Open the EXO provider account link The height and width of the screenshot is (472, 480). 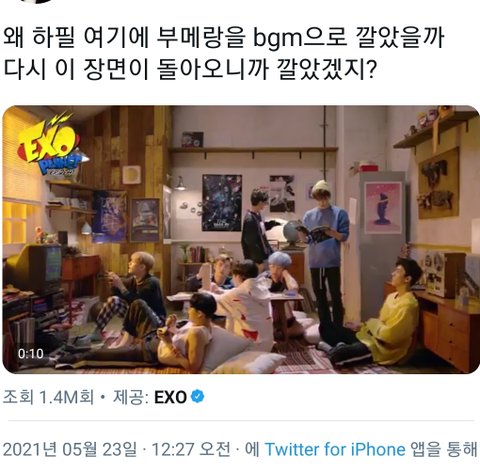point(170,397)
